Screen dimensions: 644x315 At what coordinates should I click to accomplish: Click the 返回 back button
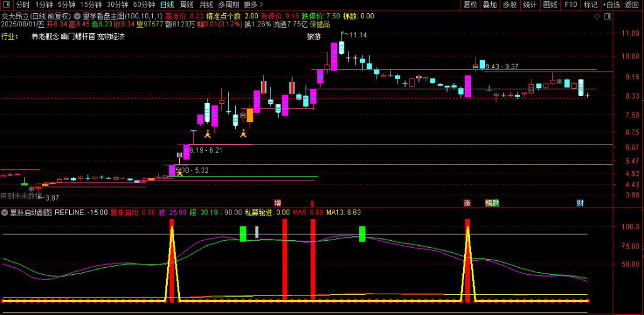[631, 4]
